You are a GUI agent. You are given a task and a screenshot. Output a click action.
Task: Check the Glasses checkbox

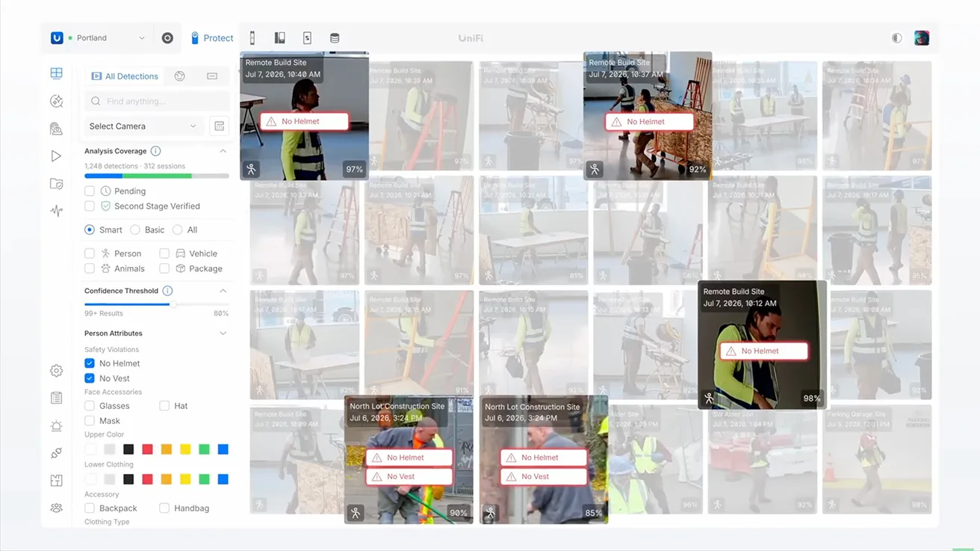coord(90,406)
